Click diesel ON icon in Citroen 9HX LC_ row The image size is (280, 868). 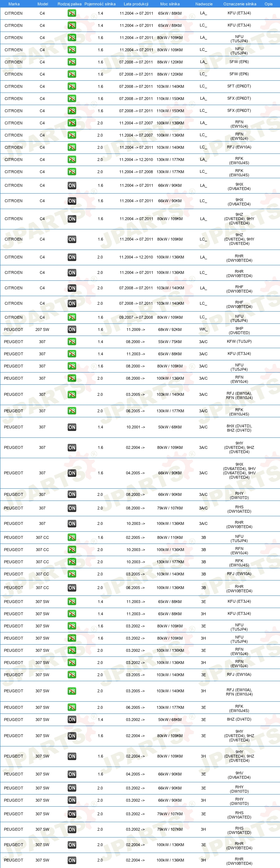coord(72,201)
